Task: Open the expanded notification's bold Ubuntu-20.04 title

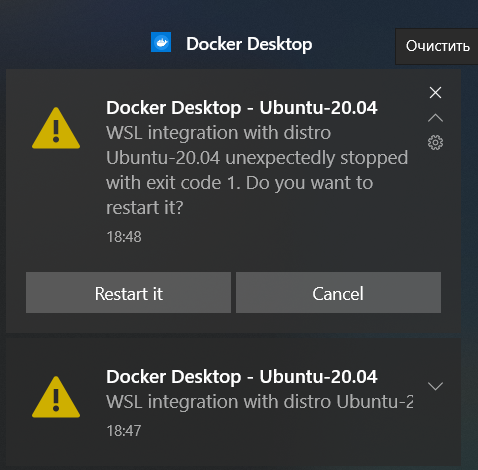Action: (x=242, y=108)
